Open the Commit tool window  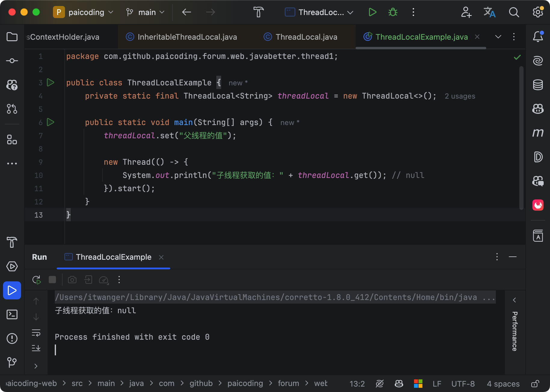pyautogui.click(x=12, y=60)
